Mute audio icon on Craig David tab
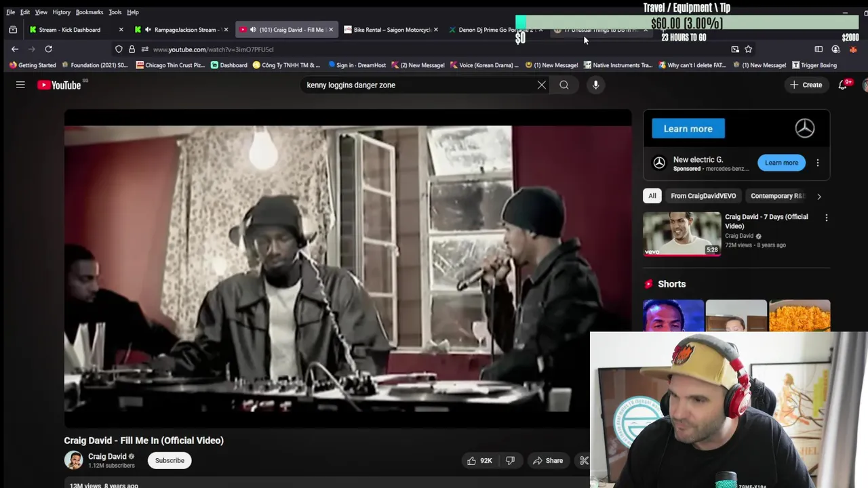Screen dimensions: 868x488 (252, 30)
